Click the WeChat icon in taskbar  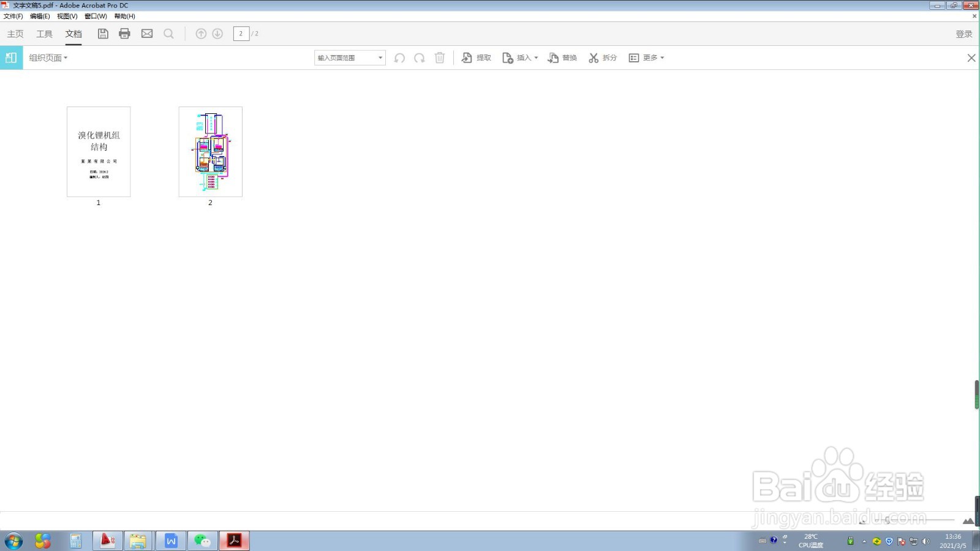click(x=202, y=541)
